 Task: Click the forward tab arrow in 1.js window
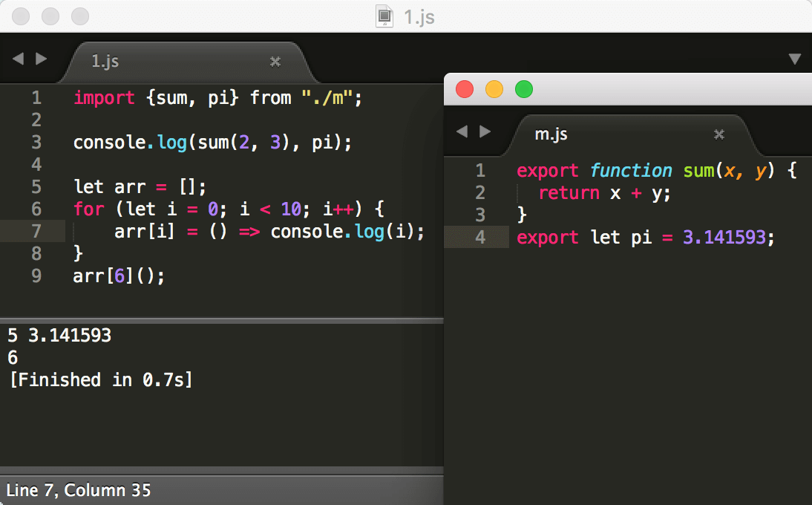(x=42, y=59)
